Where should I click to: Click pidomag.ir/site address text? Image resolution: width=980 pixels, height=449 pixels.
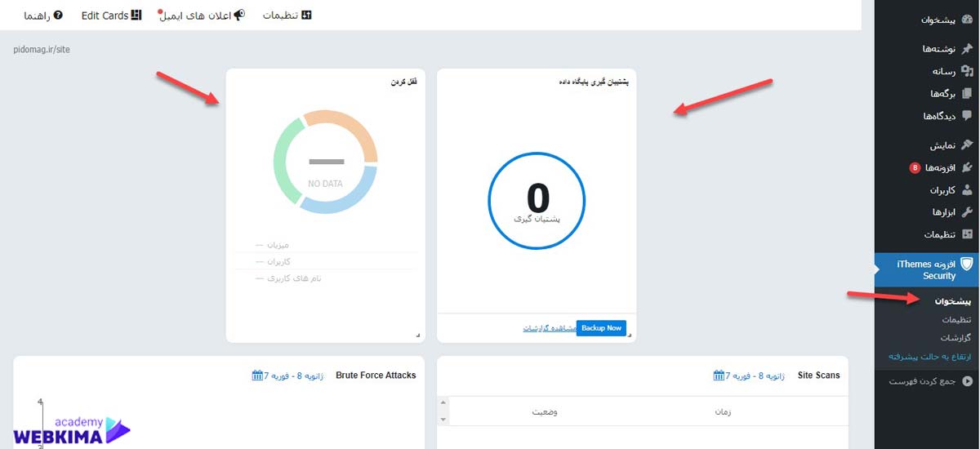pos(42,50)
